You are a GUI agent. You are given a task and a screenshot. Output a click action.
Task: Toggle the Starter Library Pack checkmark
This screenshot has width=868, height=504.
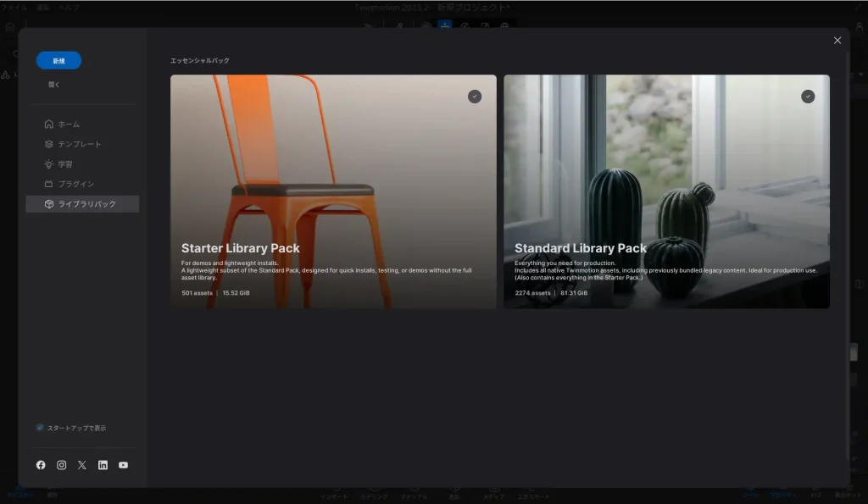(x=475, y=97)
